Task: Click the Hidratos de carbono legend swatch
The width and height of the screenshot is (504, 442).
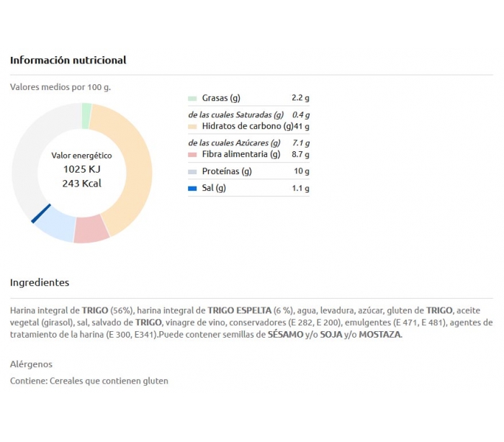Action: pyautogui.click(x=192, y=127)
